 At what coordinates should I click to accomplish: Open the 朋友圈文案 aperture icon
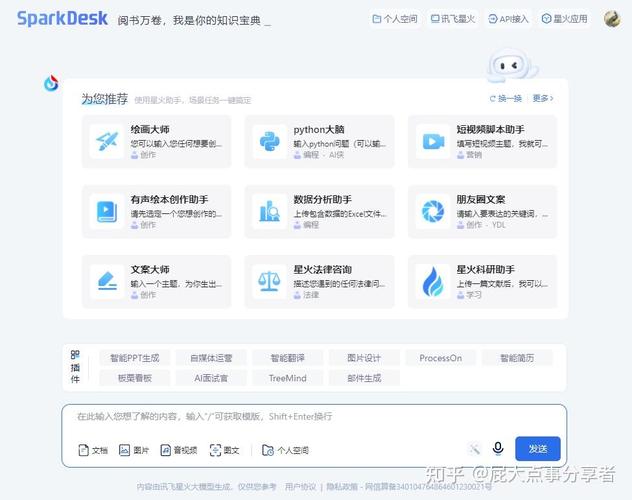pos(433,211)
